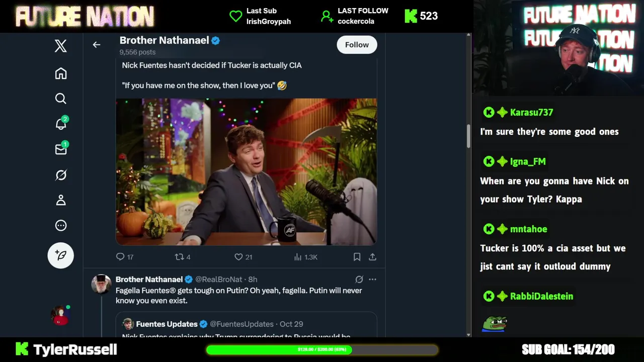
Task: Click the green donation progress bar
Action: (322, 349)
